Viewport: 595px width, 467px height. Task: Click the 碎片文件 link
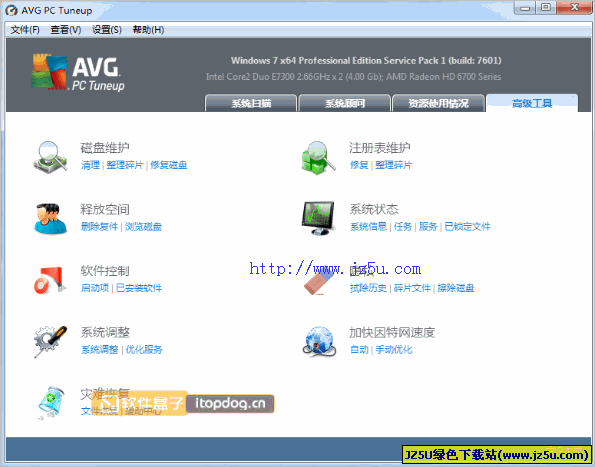(412, 288)
